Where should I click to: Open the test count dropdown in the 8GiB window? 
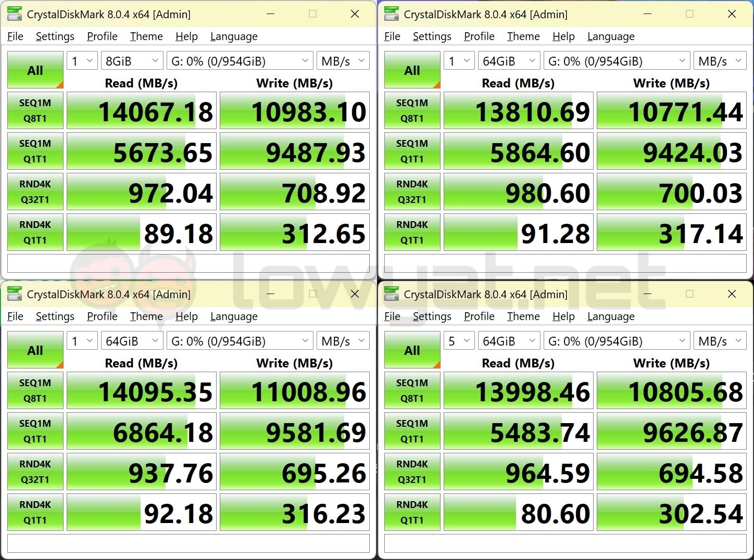click(82, 61)
